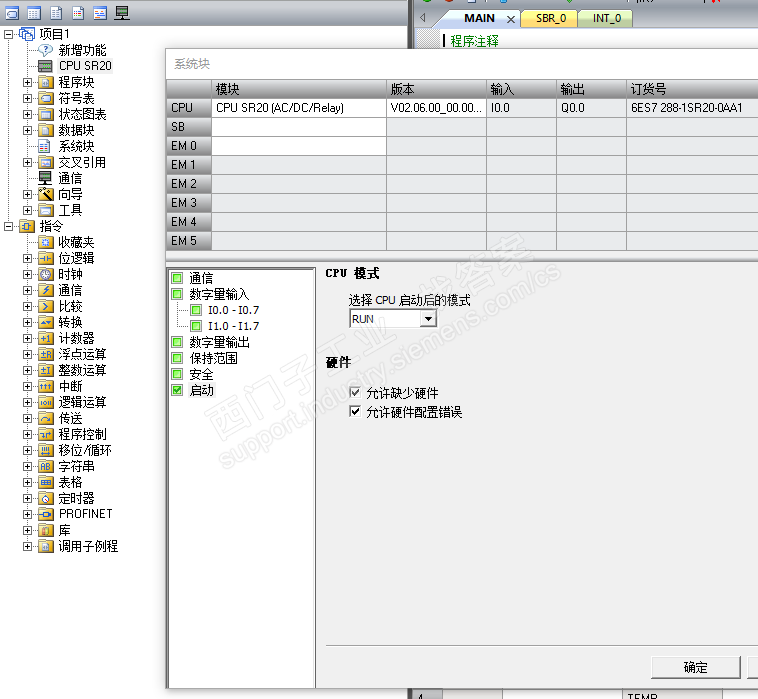Click the 中断 interrupt icon

[x=45, y=386]
